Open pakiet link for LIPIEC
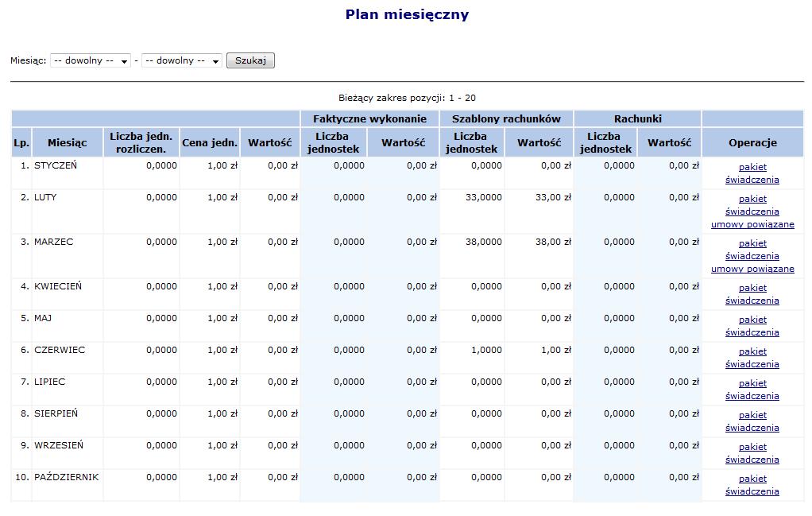This screenshot has width=812, height=516. (752, 383)
